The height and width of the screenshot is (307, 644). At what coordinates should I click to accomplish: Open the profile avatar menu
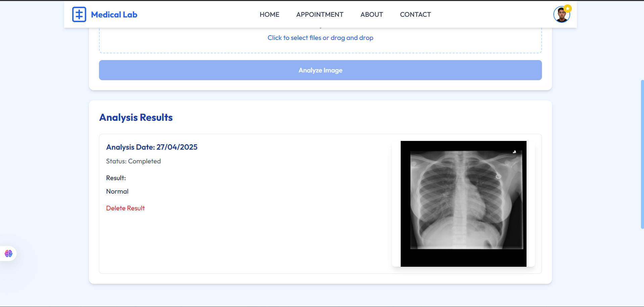561,14
